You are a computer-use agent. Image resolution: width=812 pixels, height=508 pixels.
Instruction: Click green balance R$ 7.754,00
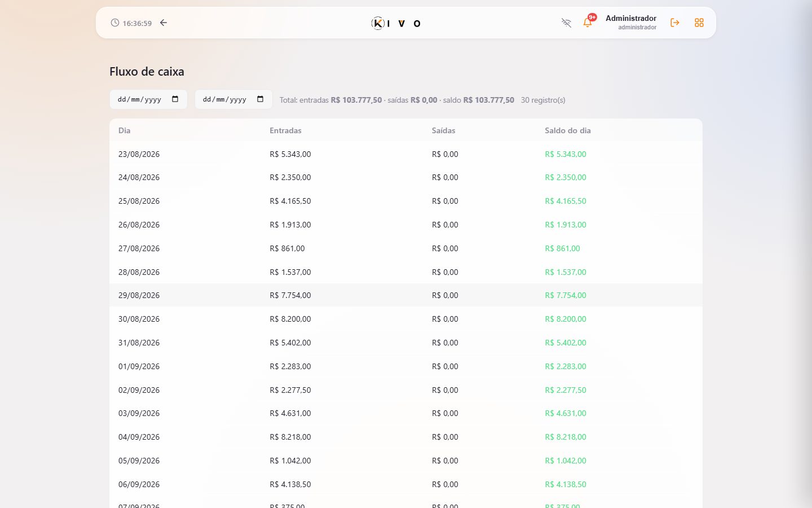(x=566, y=295)
